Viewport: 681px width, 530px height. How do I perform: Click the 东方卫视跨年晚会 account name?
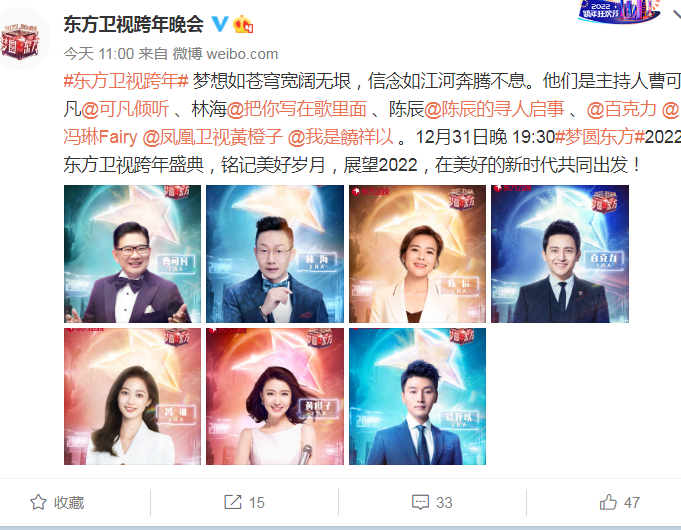(x=134, y=24)
